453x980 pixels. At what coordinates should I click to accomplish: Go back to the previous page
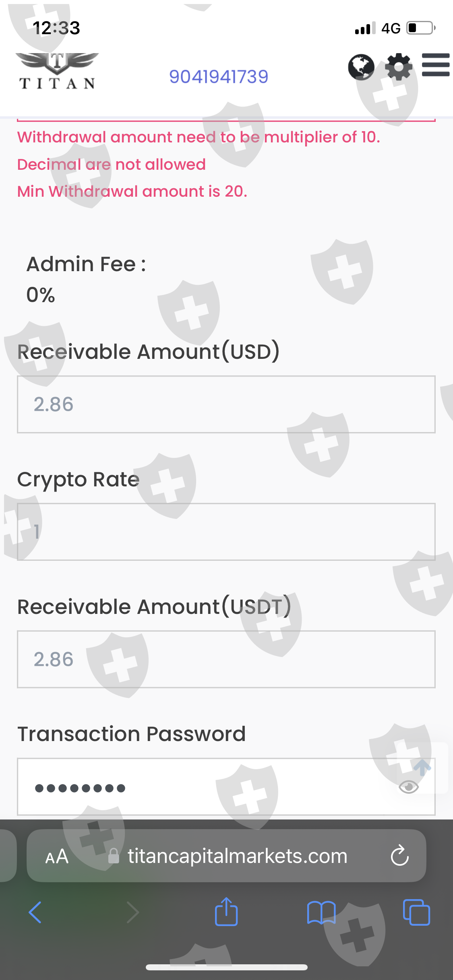pos(35,912)
